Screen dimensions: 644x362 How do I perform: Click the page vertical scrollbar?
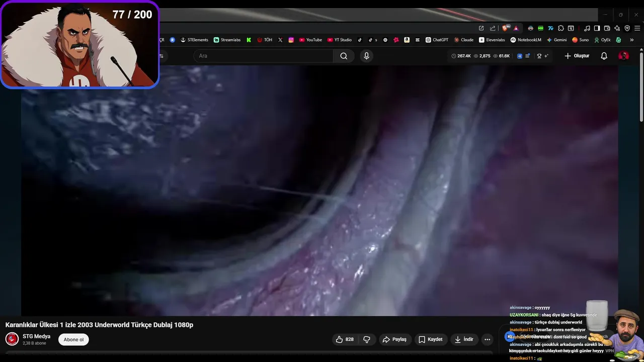641,86
